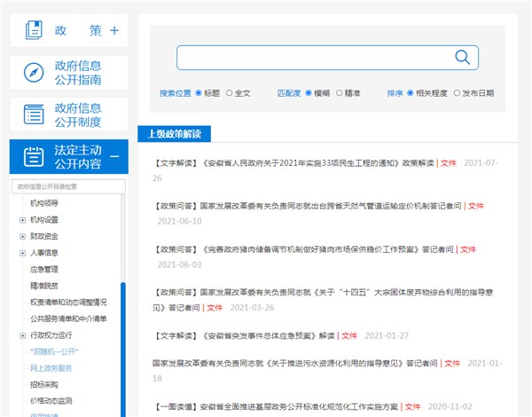Open 安徽省突发事件总体应急预案 解读 article
This screenshot has width=532, height=417.
[244, 336]
